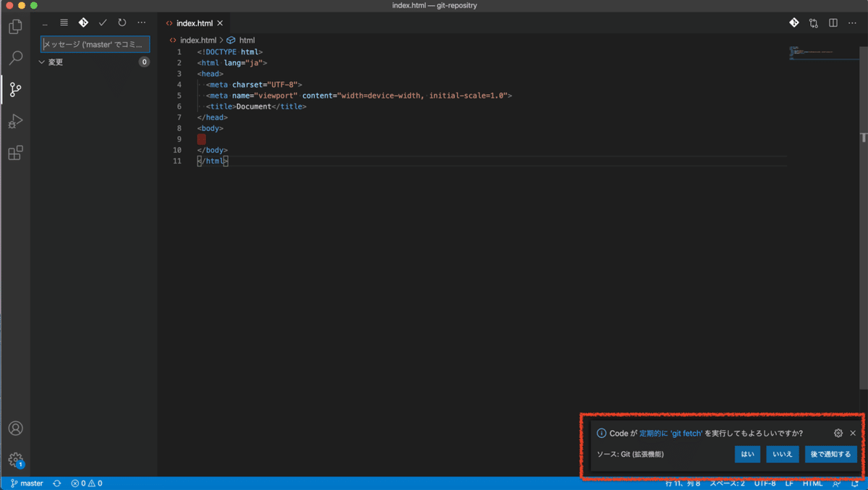Select the Source Control activity bar icon
868x490 pixels.
pyautogui.click(x=15, y=90)
